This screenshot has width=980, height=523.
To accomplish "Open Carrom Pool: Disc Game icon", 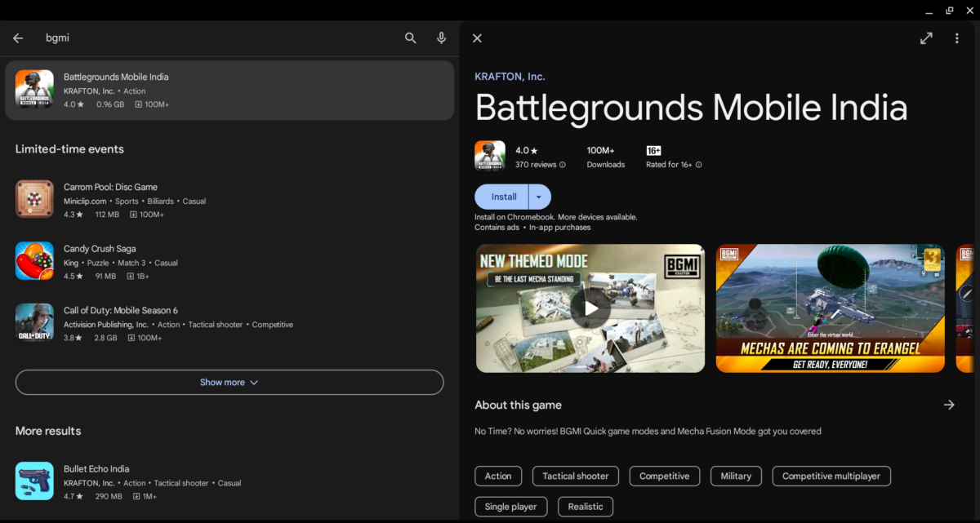I will 34,200.
